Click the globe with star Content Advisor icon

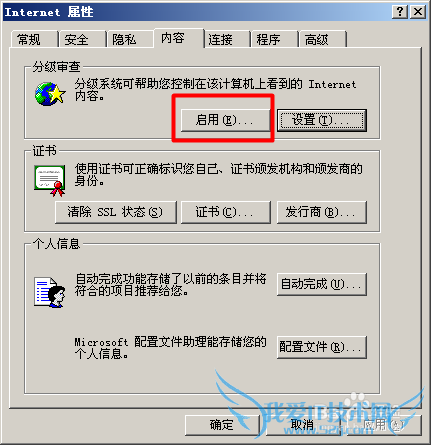pos(50,94)
